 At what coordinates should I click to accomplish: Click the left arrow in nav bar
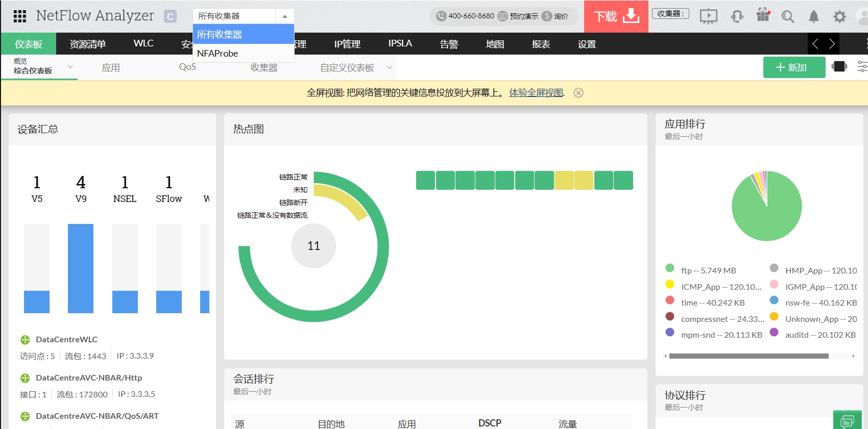point(815,44)
